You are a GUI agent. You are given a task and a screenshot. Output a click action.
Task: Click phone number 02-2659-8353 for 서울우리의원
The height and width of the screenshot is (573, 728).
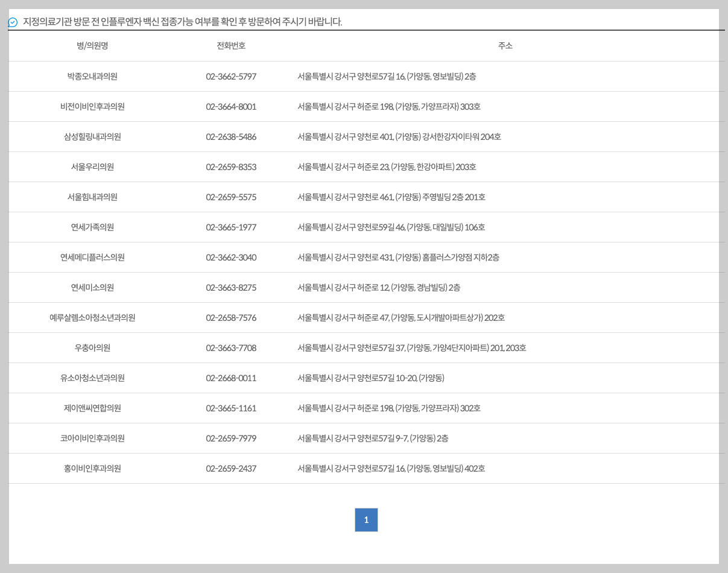(232, 166)
